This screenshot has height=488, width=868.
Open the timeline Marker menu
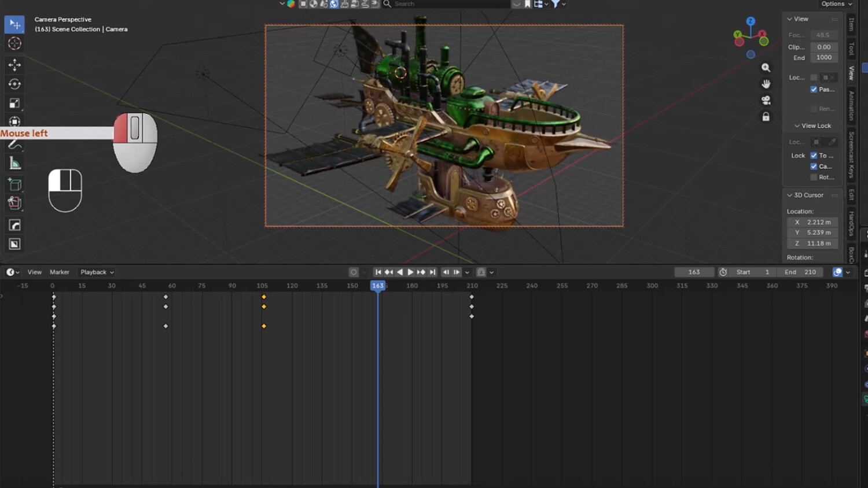coord(60,272)
